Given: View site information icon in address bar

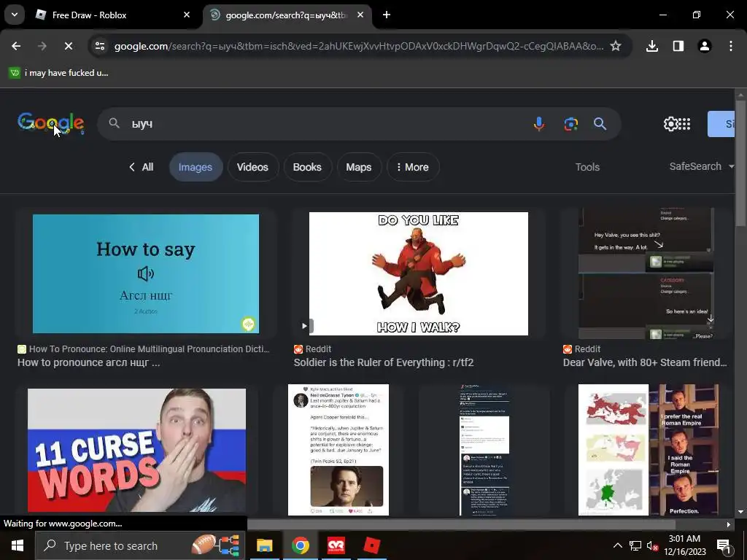Looking at the screenshot, I should tap(100, 46).
